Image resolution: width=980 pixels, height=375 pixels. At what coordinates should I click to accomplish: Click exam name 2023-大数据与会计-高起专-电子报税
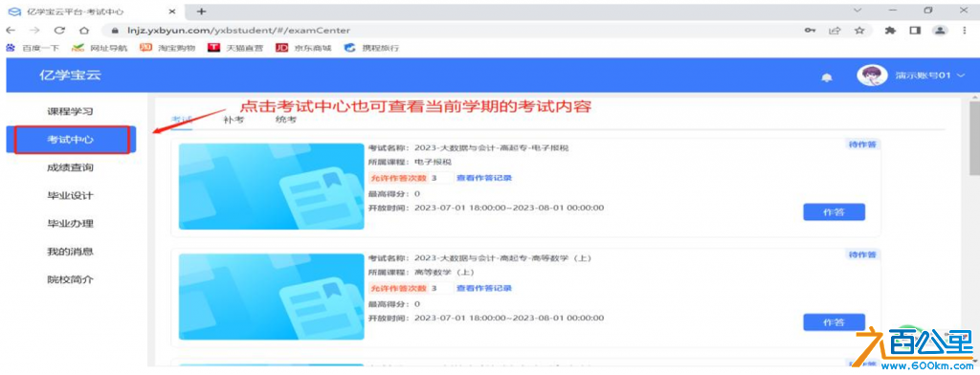coord(492,148)
